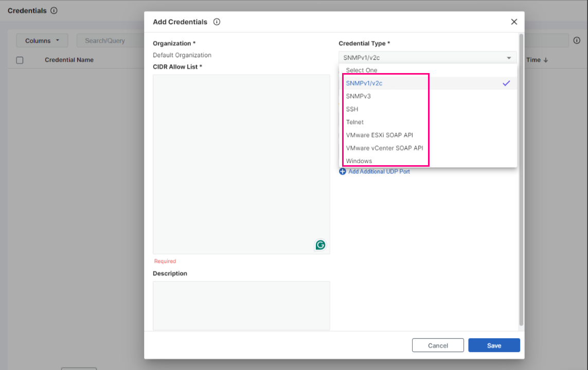Click the Add Credentials info icon
Screen dimensions: 588x370
tap(217, 22)
